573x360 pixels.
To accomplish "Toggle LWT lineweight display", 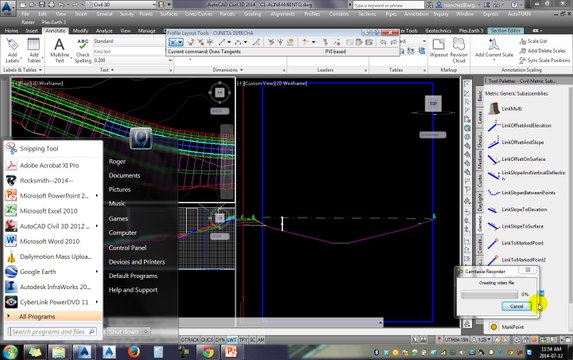I will point(232,340).
